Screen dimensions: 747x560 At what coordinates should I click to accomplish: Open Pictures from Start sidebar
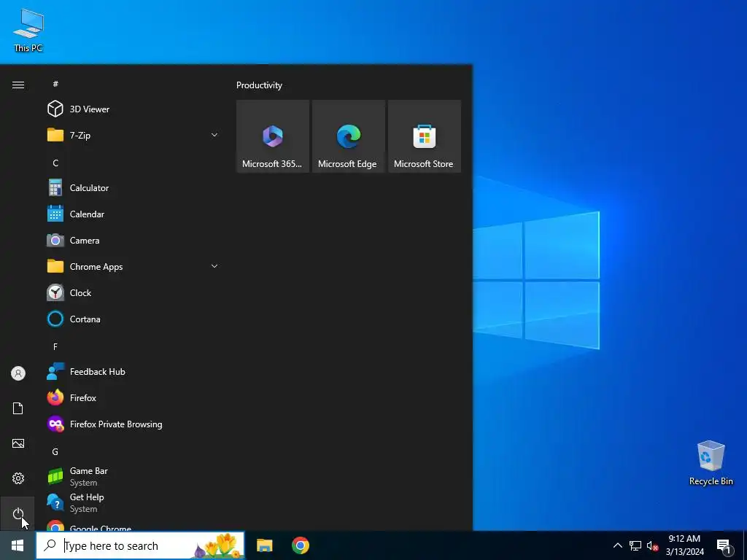(x=18, y=443)
